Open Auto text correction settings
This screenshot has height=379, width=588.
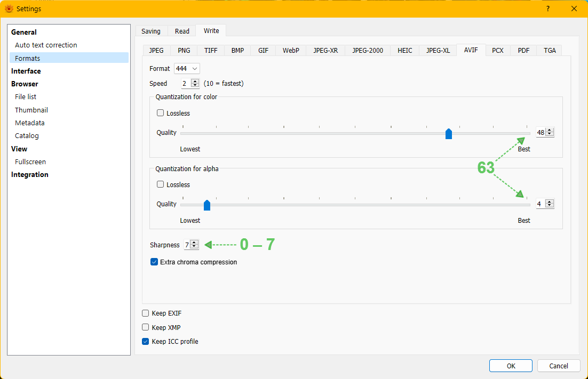tap(46, 45)
